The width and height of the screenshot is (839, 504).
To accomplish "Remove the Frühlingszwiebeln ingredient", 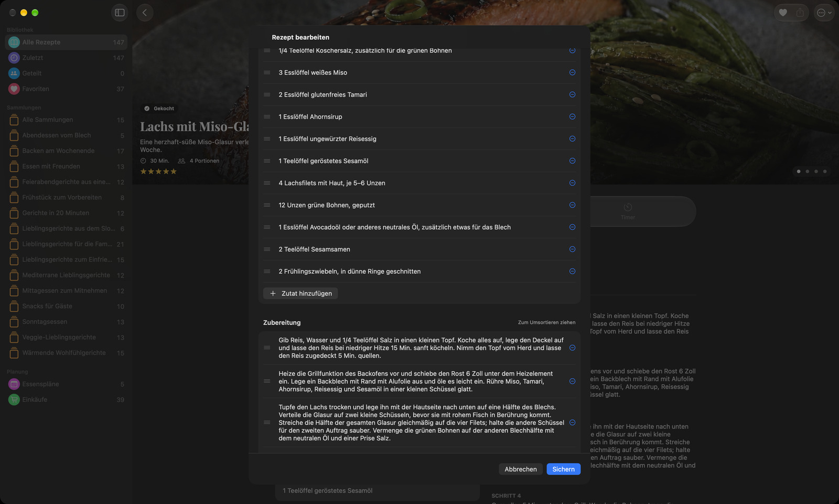I will click(x=572, y=271).
